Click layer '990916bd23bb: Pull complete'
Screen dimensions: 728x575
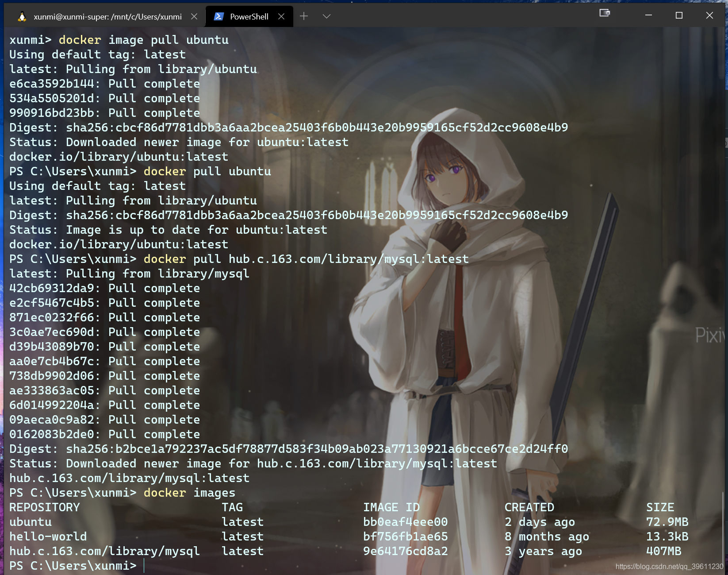[x=104, y=113]
